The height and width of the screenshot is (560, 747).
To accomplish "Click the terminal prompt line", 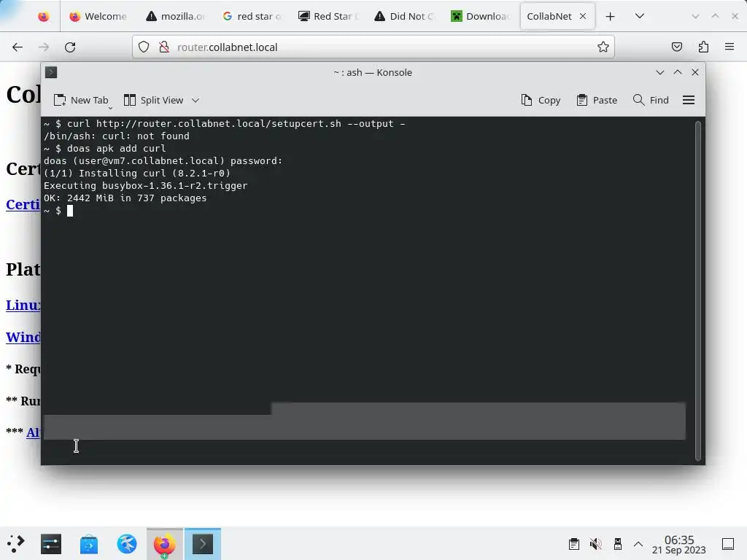I will click(x=58, y=211).
